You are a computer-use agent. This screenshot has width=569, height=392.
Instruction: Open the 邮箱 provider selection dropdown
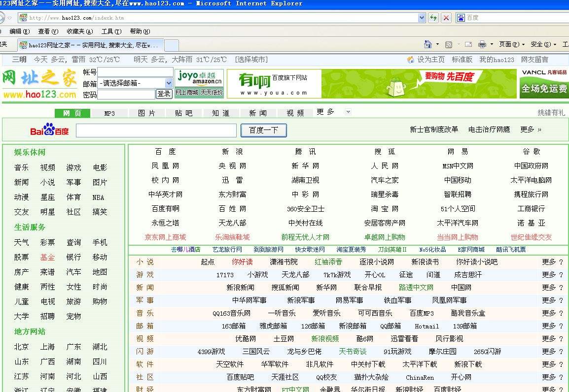click(135, 82)
